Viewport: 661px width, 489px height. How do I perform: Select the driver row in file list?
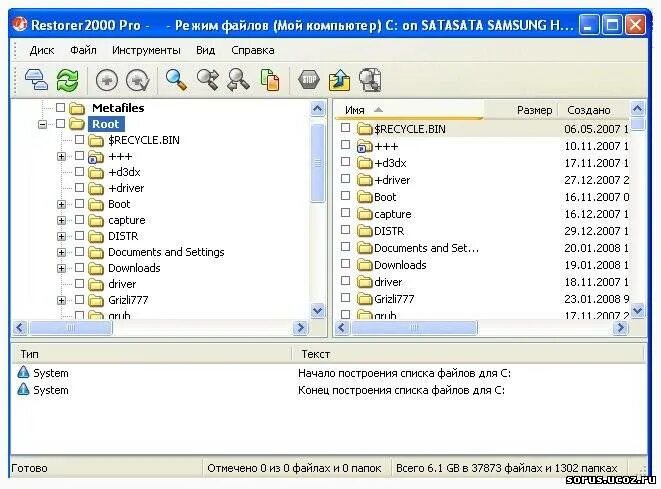482,282
